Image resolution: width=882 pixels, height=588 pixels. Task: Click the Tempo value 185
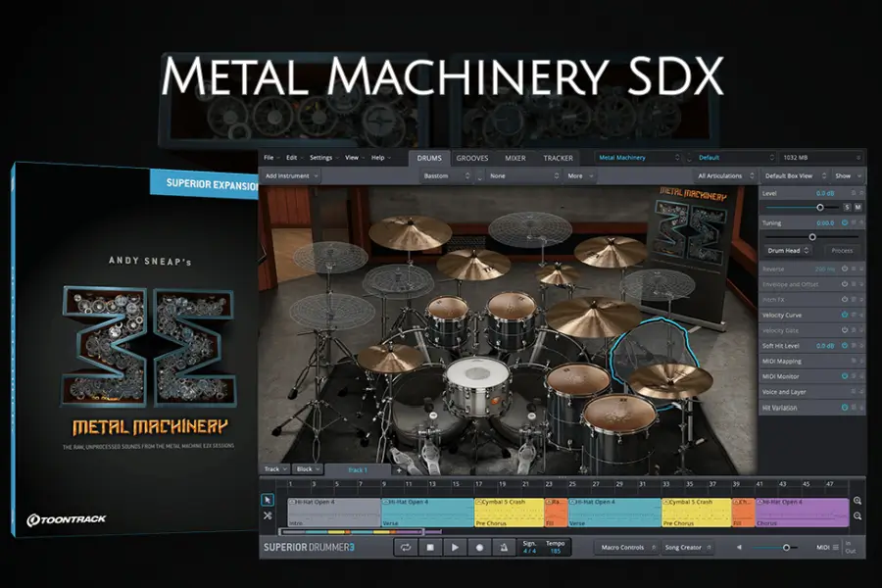[x=556, y=551]
